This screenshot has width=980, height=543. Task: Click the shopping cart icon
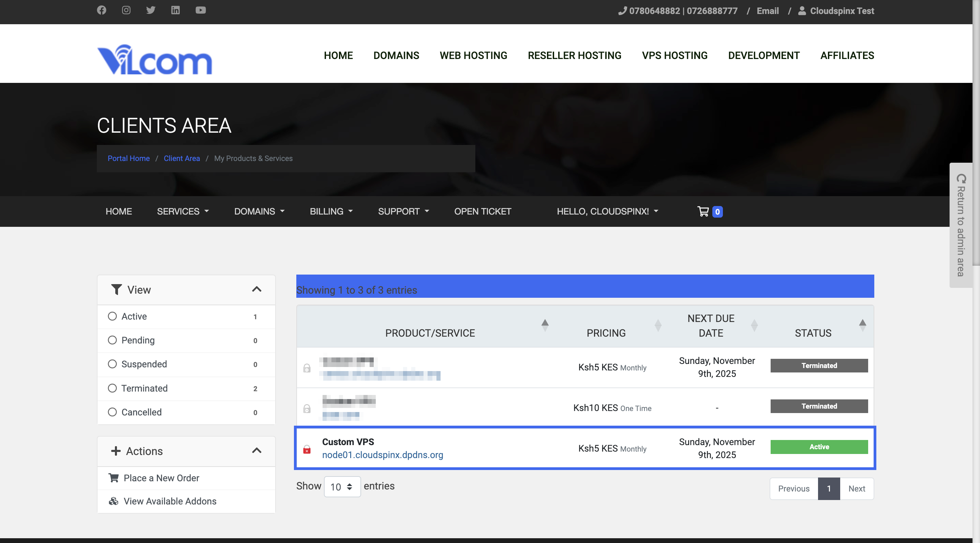[703, 211]
